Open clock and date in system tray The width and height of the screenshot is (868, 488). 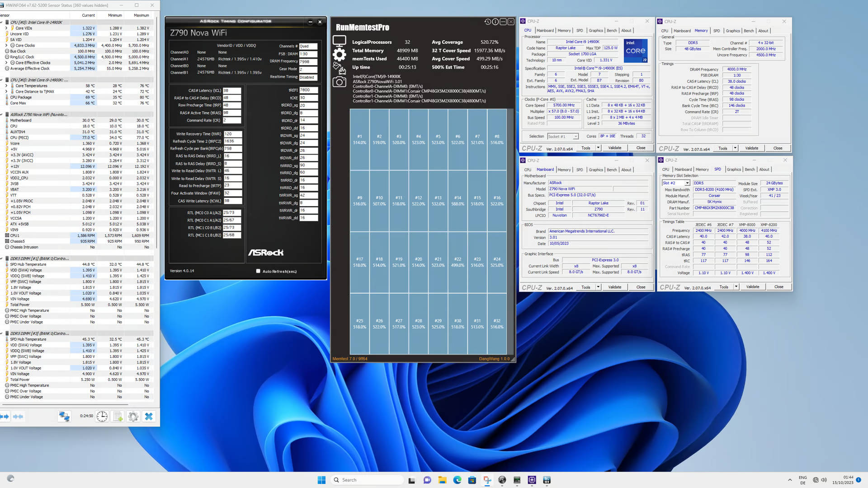pyautogui.click(x=843, y=480)
